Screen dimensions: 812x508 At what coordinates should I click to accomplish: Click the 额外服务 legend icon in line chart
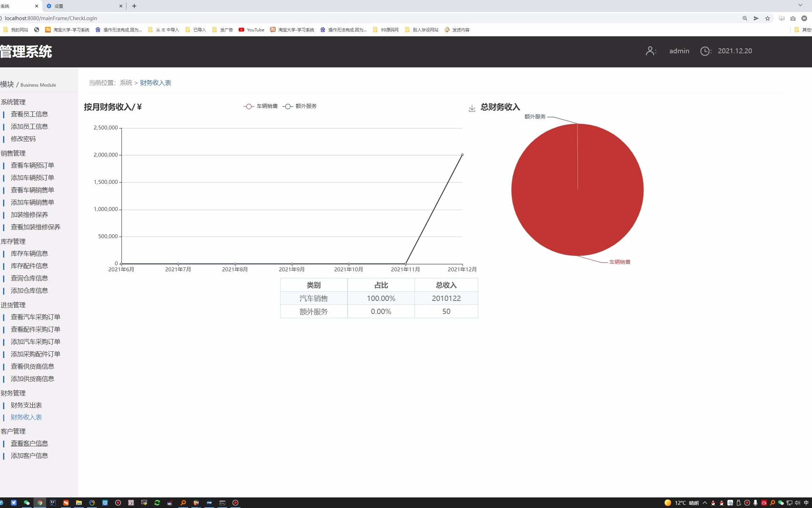pos(288,106)
